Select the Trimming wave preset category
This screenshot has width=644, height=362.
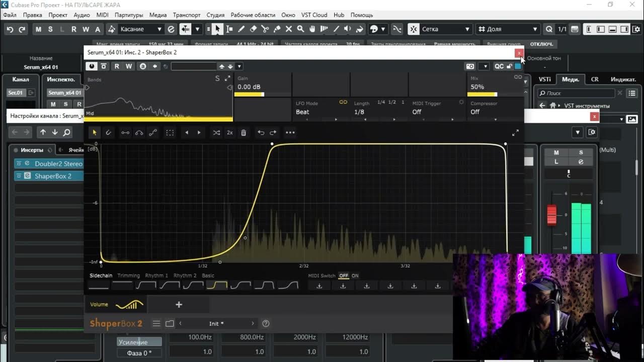(x=129, y=276)
